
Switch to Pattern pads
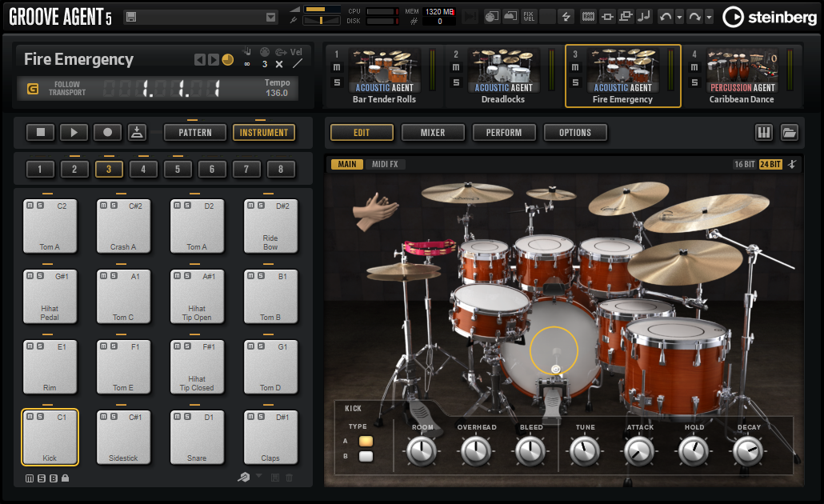(x=195, y=133)
